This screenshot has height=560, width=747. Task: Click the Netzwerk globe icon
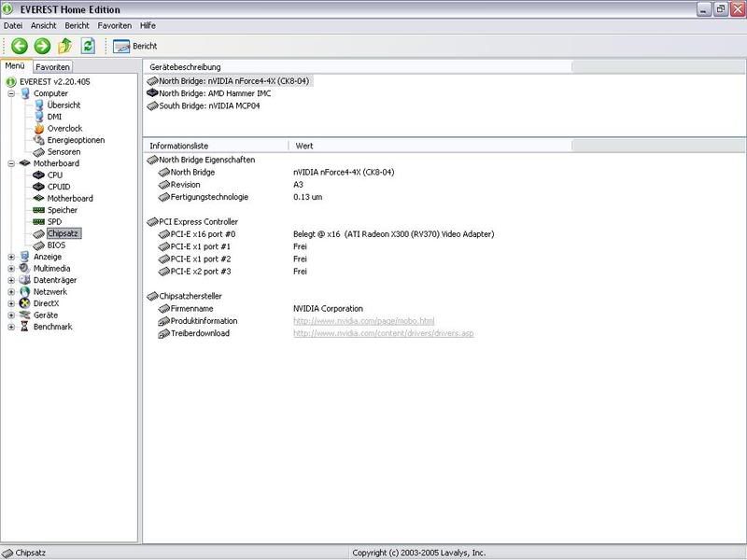[x=25, y=291]
